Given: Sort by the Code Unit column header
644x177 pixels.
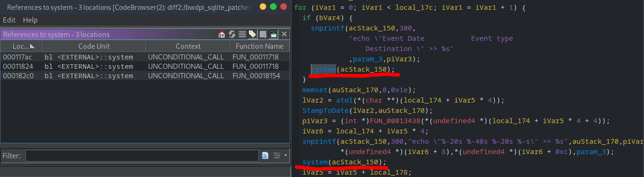Looking at the screenshot, I should [x=94, y=46].
